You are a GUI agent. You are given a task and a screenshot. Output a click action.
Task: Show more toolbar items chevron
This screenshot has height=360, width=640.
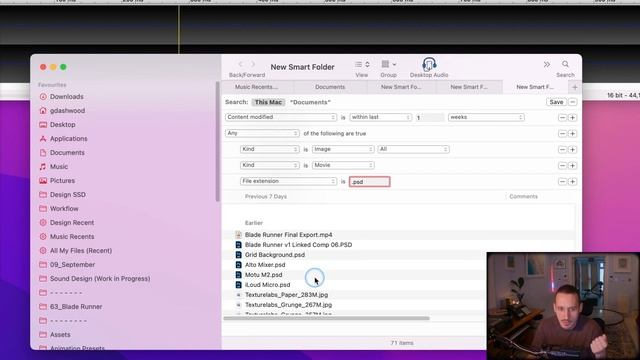click(x=547, y=64)
